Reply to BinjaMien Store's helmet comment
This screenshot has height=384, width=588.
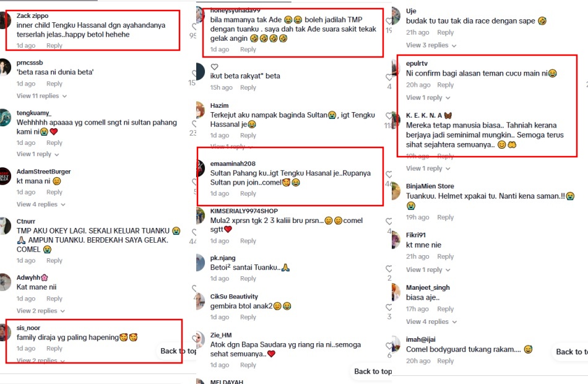coord(446,217)
